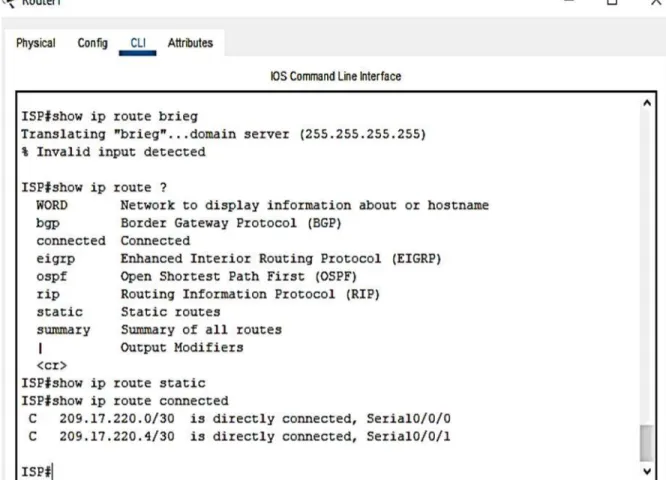Open the Config tab

[x=93, y=43]
